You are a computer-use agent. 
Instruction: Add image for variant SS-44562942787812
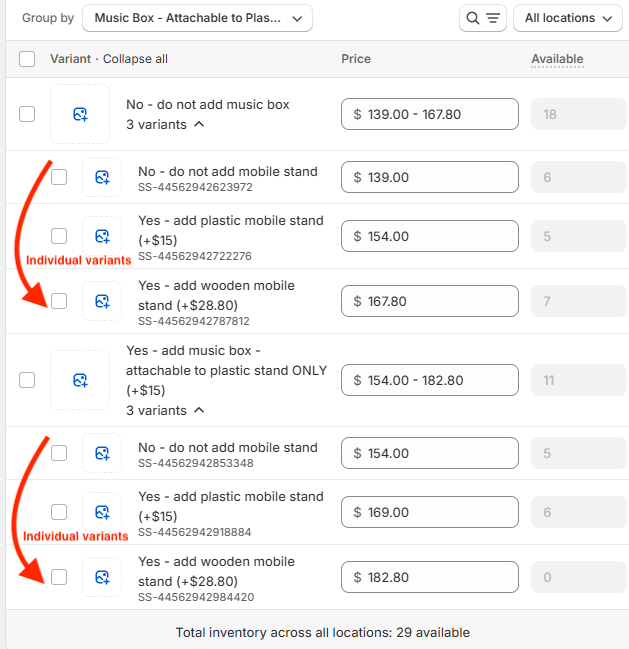point(101,301)
